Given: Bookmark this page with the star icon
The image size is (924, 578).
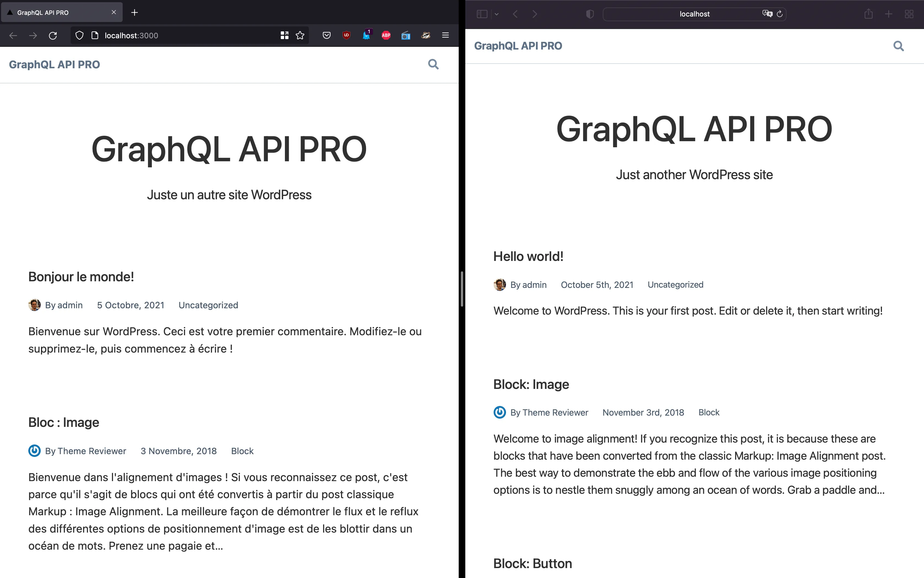Looking at the screenshot, I should click(300, 36).
